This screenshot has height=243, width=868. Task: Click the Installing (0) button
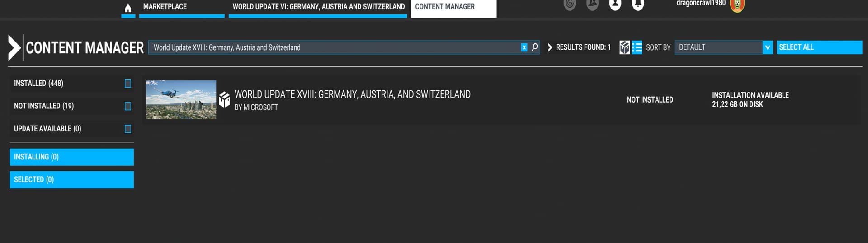click(x=72, y=157)
